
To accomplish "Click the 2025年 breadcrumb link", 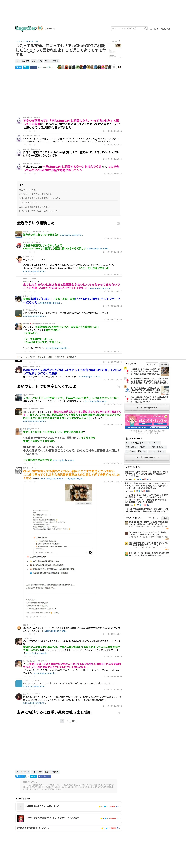I will [x=25, y=41].
